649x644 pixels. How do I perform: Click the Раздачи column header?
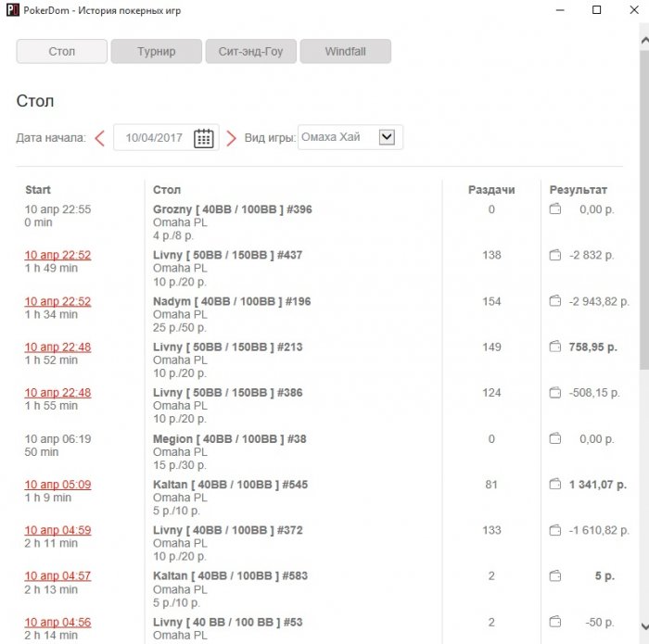pos(491,190)
